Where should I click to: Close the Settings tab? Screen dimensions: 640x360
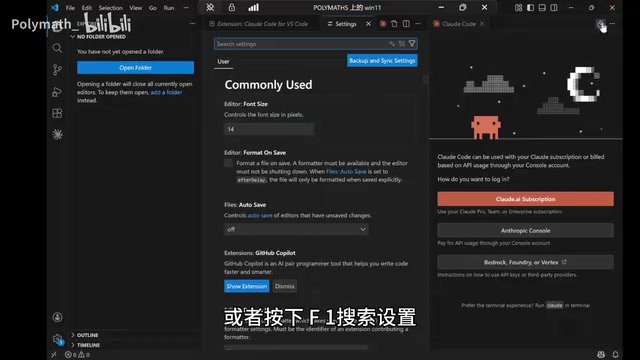pyautogui.click(x=369, y=24)
